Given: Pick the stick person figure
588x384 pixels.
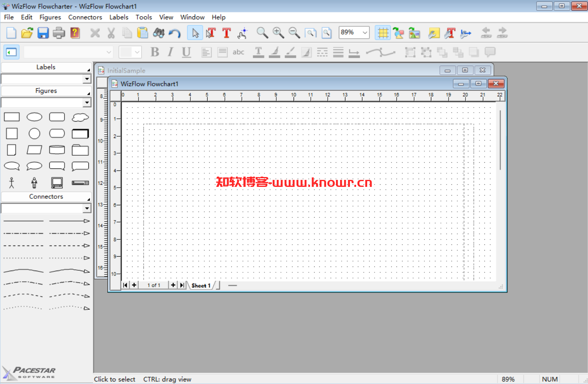Looking at the screenshot, I should click(12, 182).
